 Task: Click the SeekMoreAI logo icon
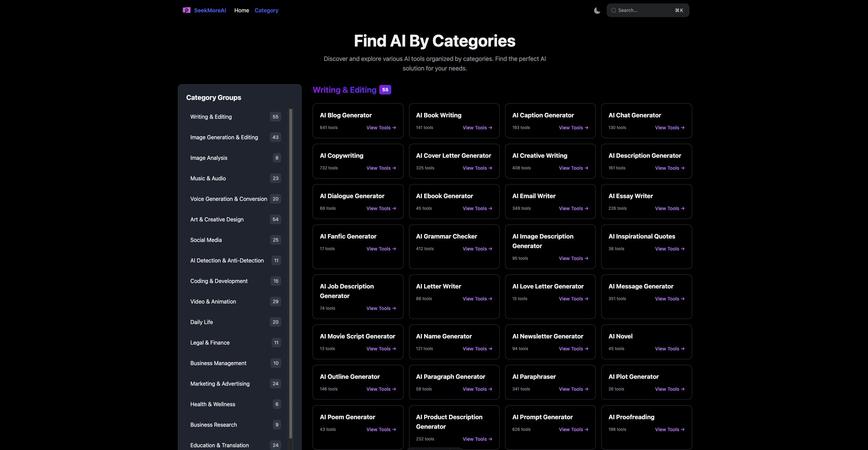click(187, 10)
